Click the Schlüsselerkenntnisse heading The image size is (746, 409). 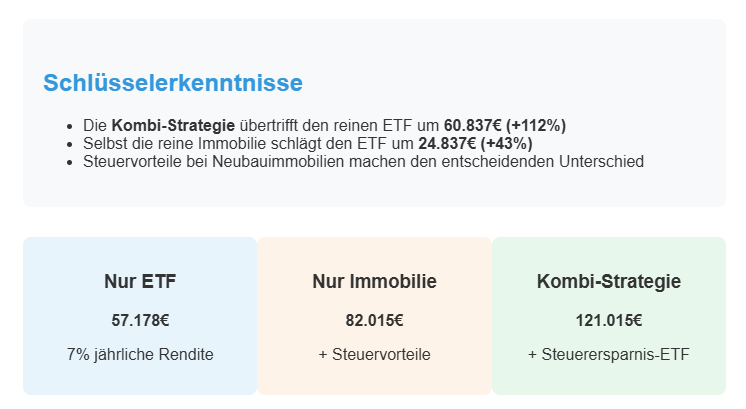(173, 83)
